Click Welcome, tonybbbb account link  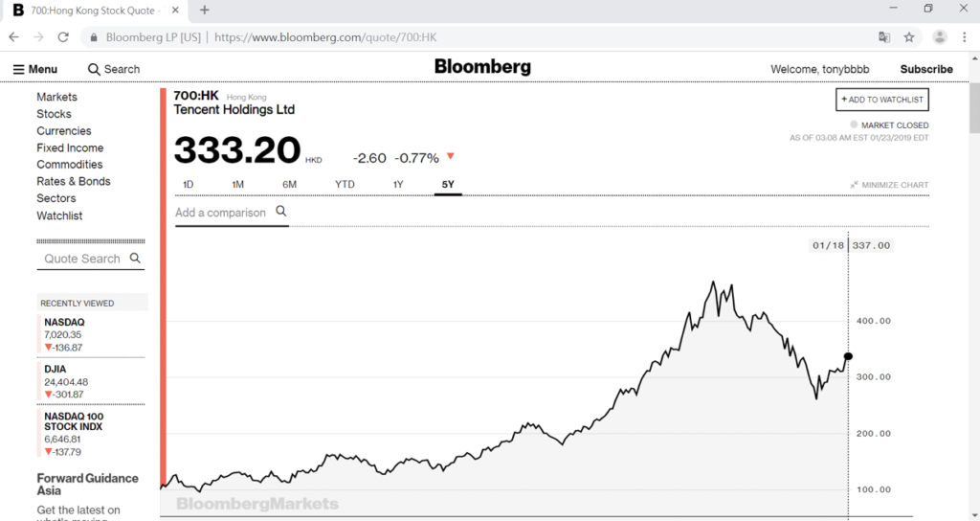click(819, 69)
